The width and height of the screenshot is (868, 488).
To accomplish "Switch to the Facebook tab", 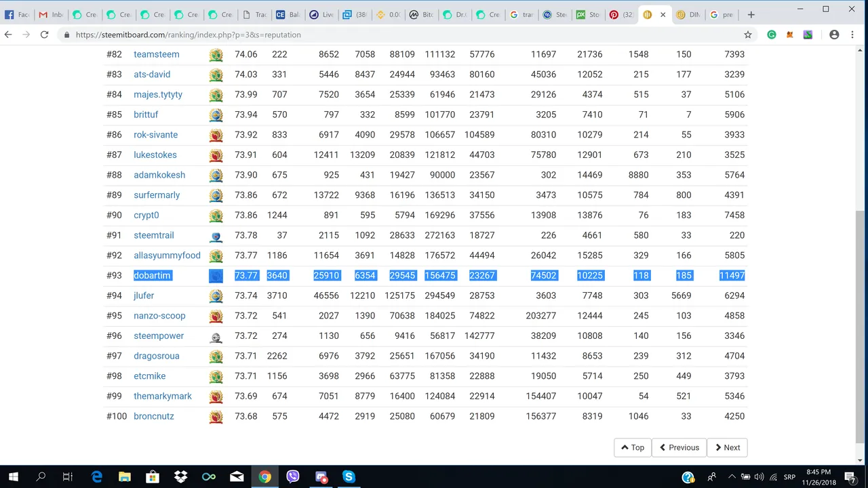I will coord(18,14).
